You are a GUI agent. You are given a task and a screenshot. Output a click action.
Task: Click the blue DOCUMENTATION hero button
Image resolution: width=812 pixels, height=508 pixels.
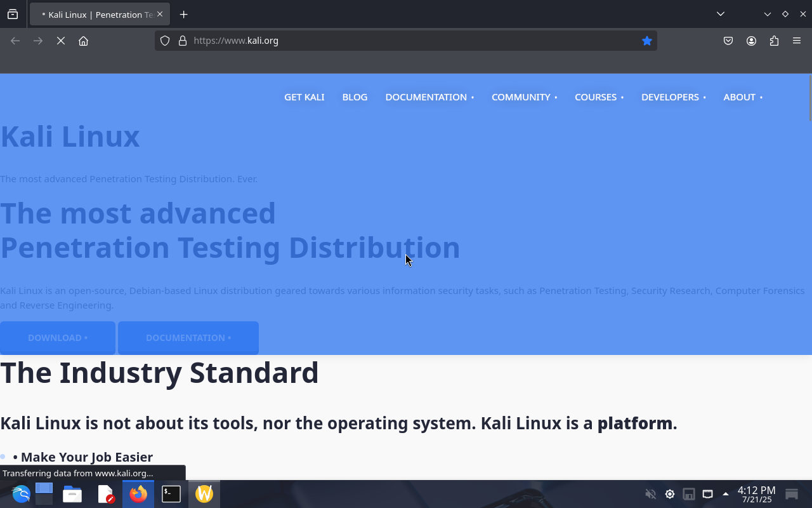coord(188,338)
